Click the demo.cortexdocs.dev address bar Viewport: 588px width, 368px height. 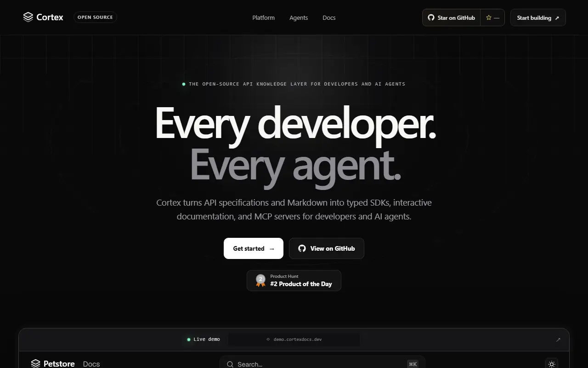click(294, 339)
